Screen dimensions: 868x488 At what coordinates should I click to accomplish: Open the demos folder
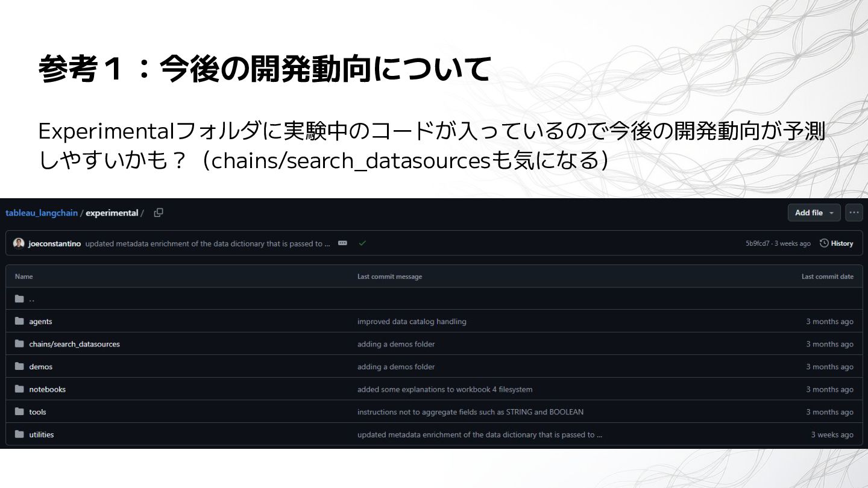click(x=40, y=367)
